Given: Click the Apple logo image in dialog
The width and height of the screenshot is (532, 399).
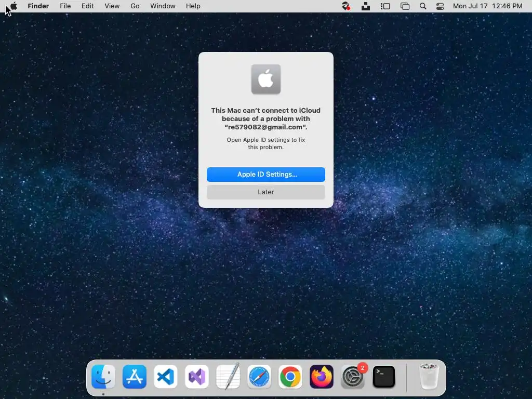Looking at the screenshot, I should point(266,79).
